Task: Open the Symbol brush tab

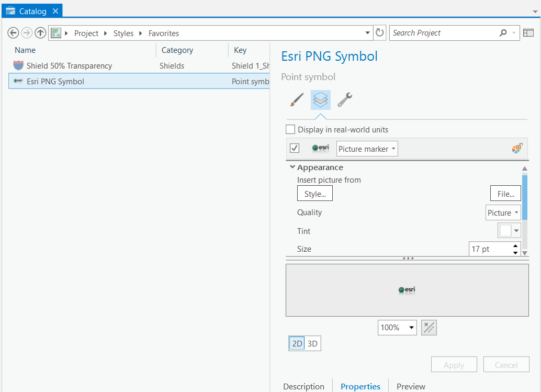Action: [x=297, y=100]
